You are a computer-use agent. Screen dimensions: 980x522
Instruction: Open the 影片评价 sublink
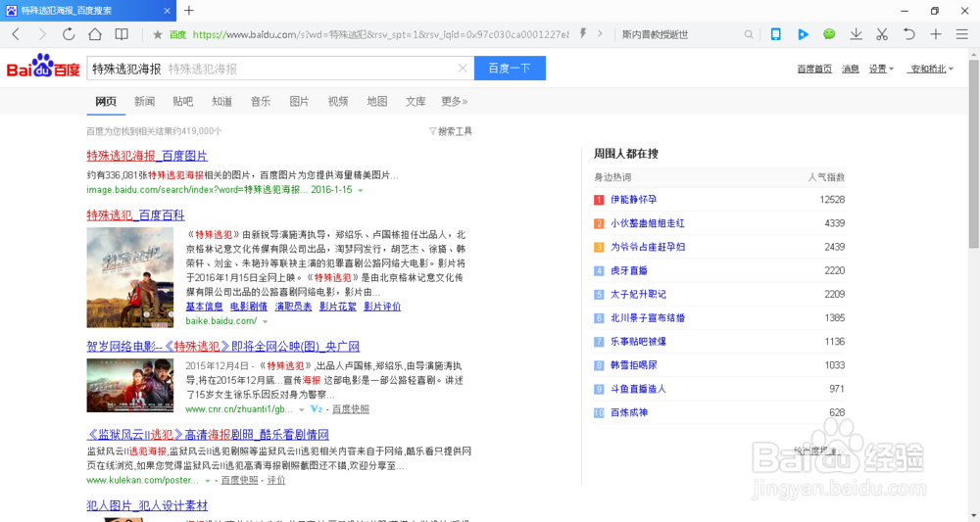pos(382,307)
